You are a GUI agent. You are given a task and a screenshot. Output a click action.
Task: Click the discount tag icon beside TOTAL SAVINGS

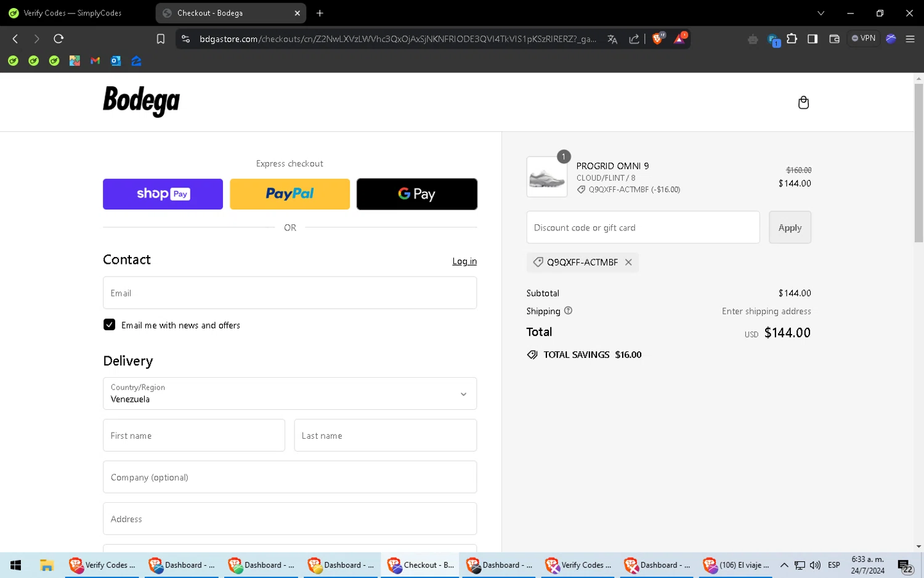532,354
